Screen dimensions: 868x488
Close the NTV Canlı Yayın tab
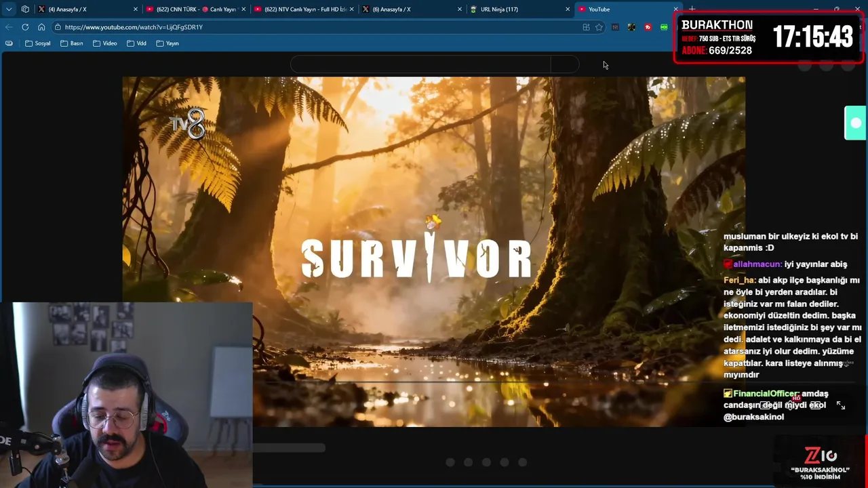[351, 9]
